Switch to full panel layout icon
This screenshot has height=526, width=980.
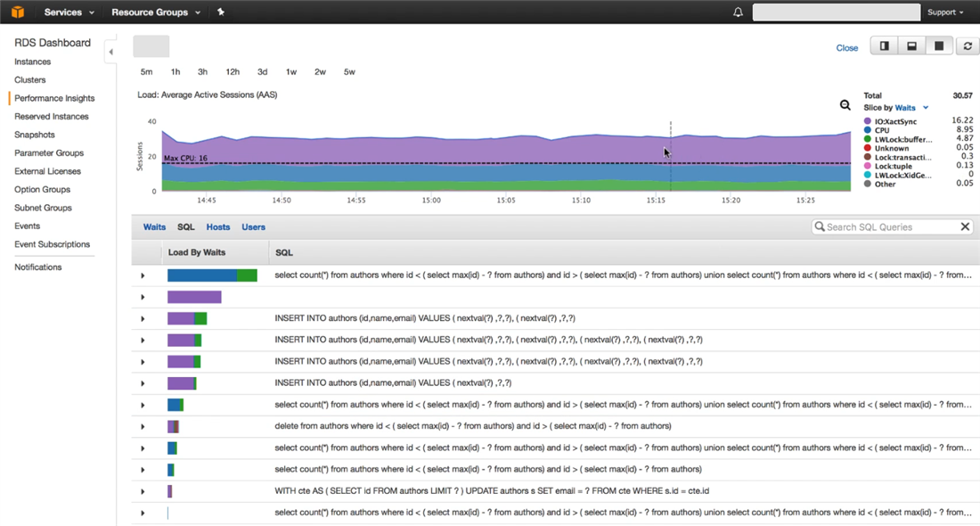point(939,45)
